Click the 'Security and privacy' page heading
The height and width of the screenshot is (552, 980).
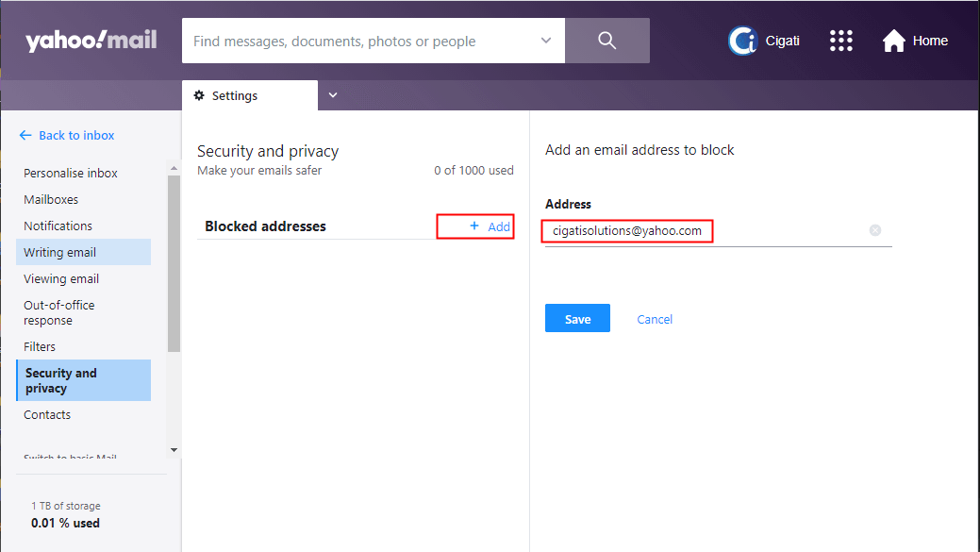tap(268, 151)
